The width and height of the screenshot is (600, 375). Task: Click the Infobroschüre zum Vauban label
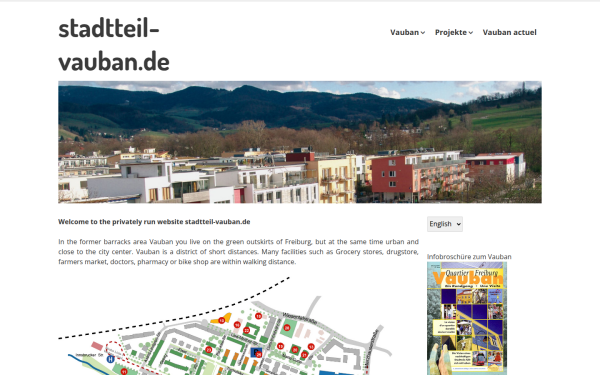pyautogui.click(x=469, y=257)
